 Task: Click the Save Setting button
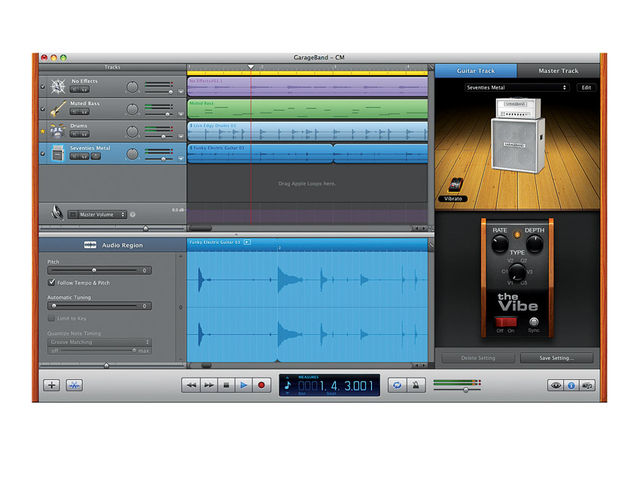pos(557,358)
